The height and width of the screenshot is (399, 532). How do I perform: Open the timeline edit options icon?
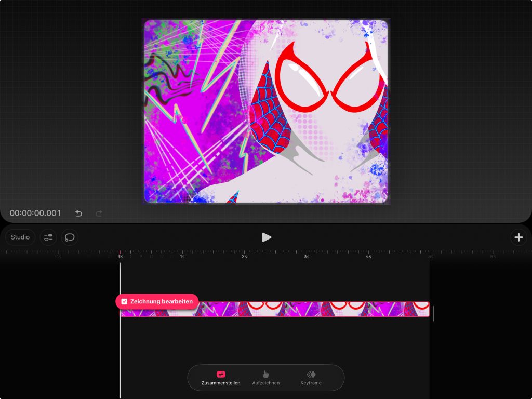(48, 237)
